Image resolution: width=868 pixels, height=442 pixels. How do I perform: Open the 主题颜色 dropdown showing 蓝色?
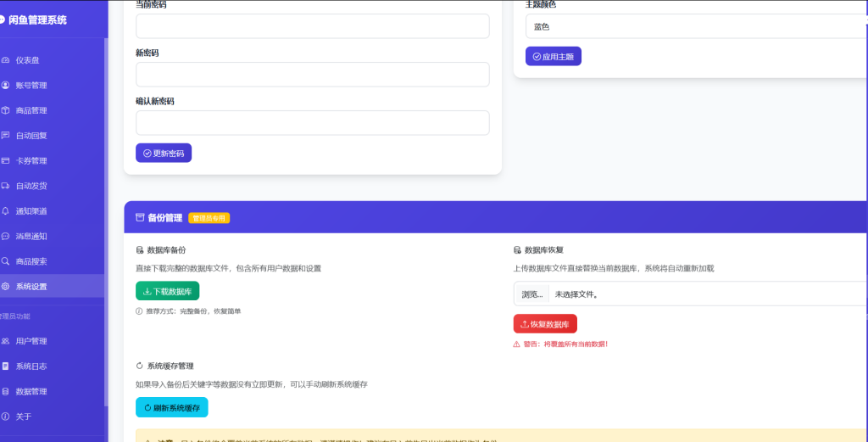pos(697,26)
